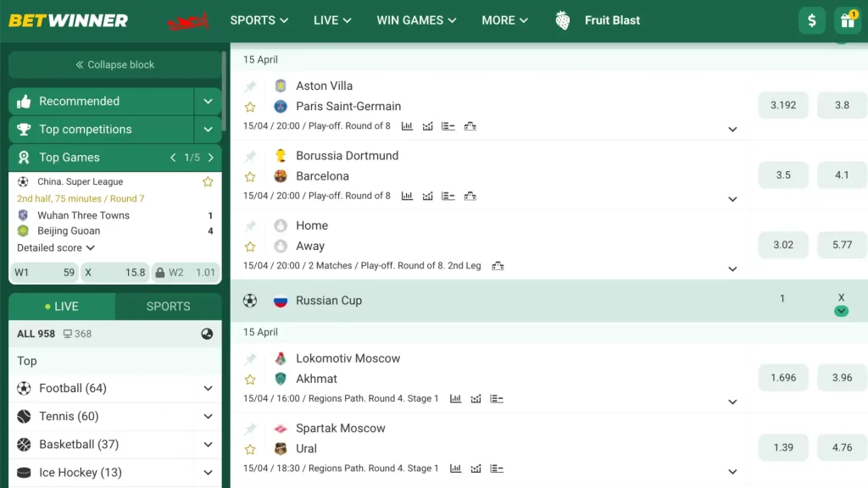Image resolution: width=868 pixels, height=488 pixels.
Task: Bet on odds 3.192 for Aston Villa
Action: point(783,105)
